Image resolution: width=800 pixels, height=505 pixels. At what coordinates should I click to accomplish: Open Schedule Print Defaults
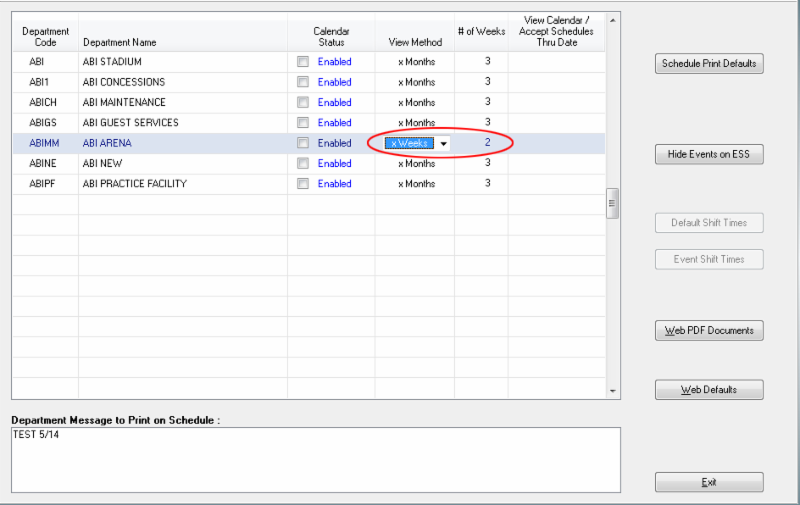pyautogui.click(x=709, y=64)
